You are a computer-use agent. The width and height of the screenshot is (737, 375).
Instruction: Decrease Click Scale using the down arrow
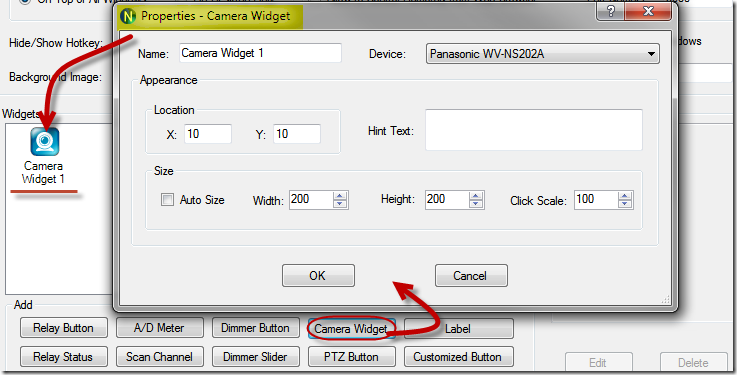coord(625,204)
